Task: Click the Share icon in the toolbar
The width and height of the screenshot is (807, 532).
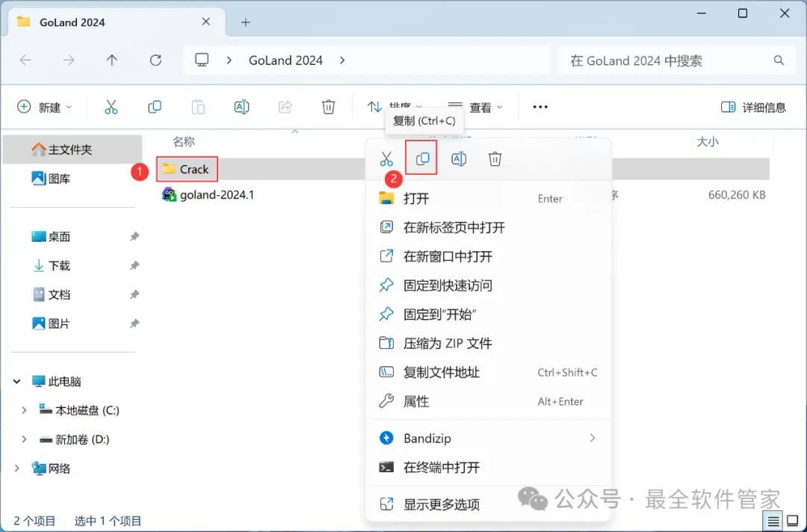Action: [285, 107]
